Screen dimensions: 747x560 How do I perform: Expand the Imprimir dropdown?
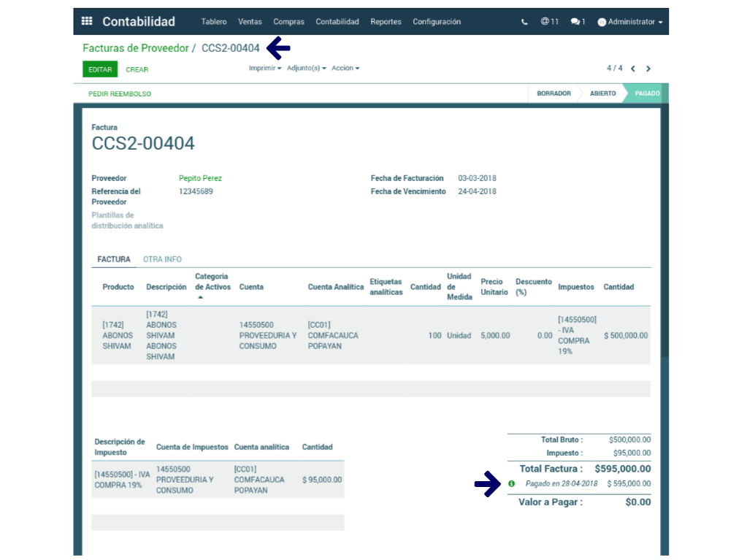click(x=265, y=69)
